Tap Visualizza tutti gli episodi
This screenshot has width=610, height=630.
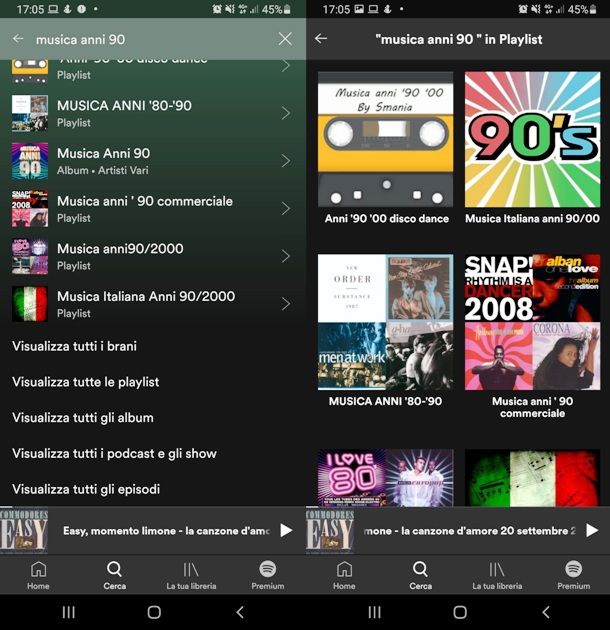[86, 489]
